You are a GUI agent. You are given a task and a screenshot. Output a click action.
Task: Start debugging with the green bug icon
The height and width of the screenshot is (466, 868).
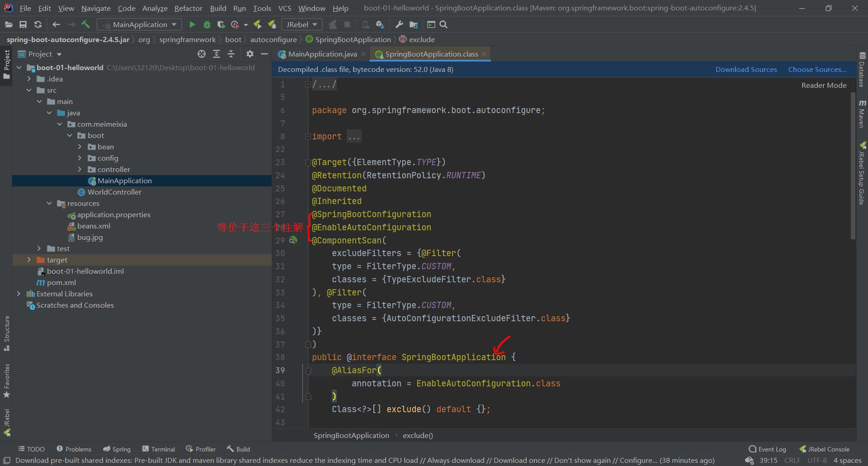click(207, 24)
